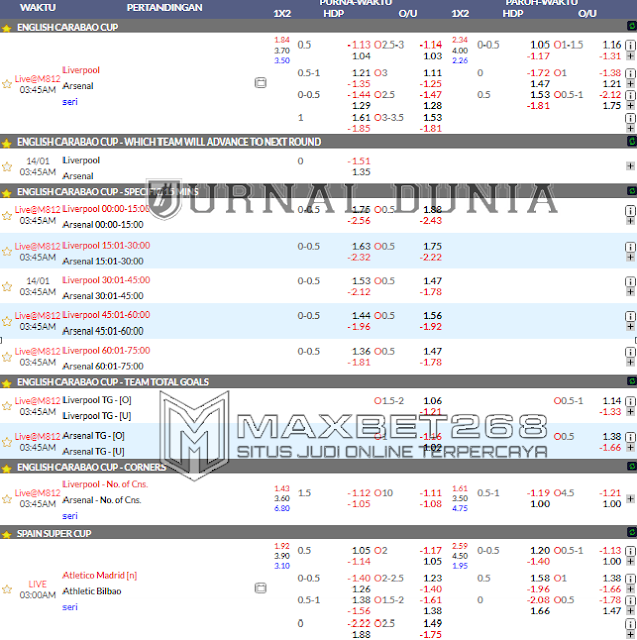This screenshot has width=637, height=640.
Task: Refresh the Which Team Will Advance section
Action: pyautogui.click(x=632, y=141)
